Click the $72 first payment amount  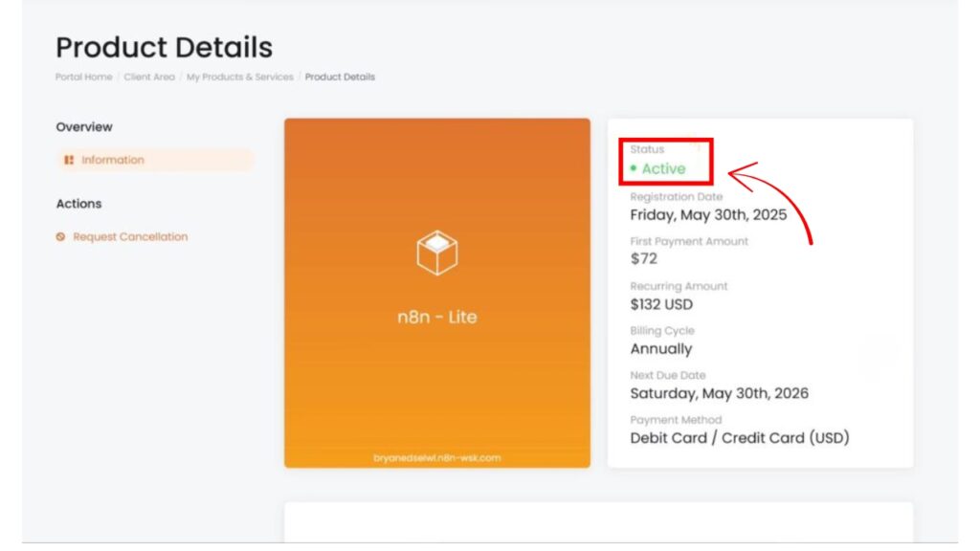[643, 259]
